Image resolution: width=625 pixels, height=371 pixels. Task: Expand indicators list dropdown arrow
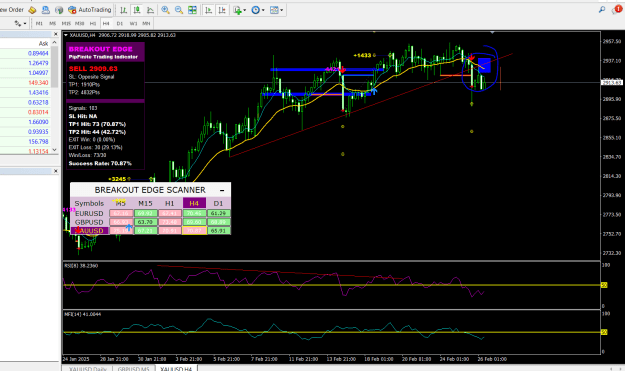point(244,10)
